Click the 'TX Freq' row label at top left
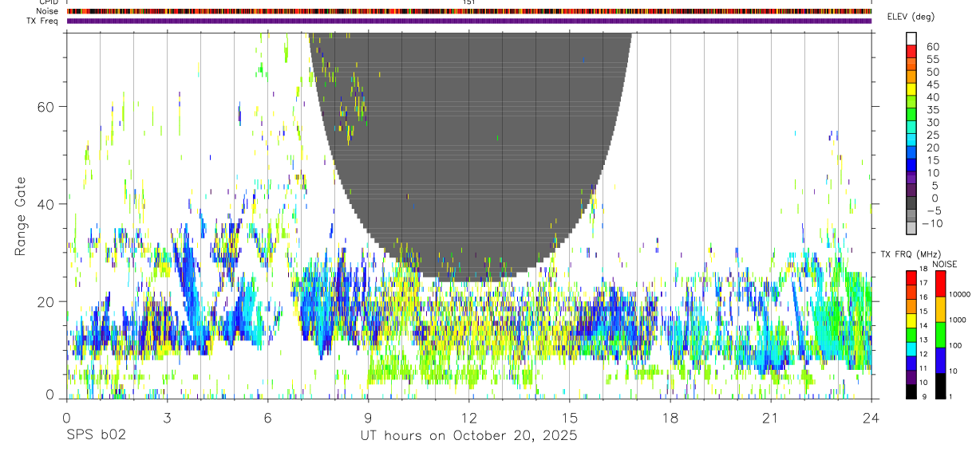 [43, 21]
